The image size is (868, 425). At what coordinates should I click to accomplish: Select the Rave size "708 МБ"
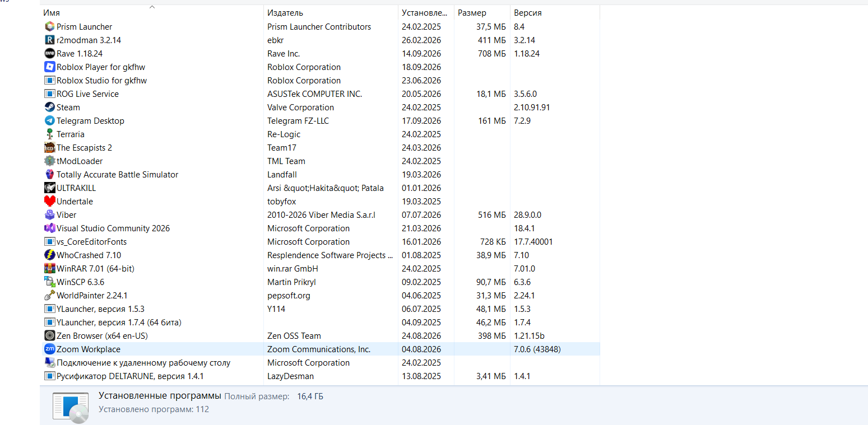pos(491,53)
